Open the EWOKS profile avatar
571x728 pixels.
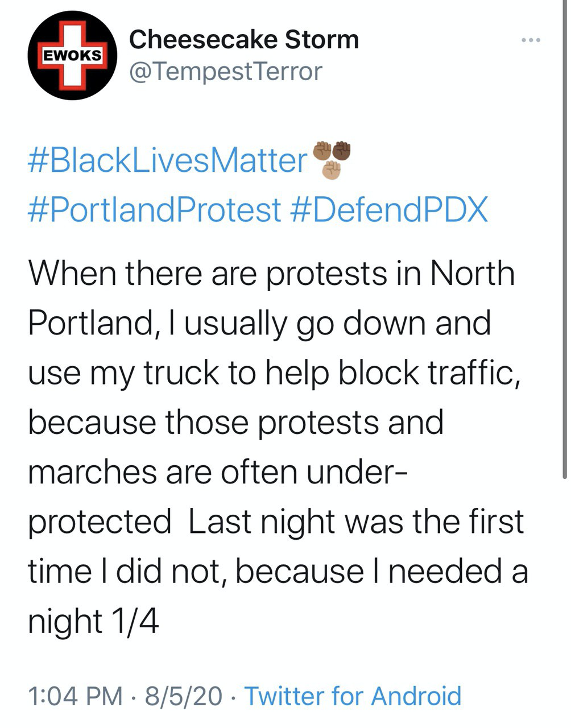coord(72,56)
